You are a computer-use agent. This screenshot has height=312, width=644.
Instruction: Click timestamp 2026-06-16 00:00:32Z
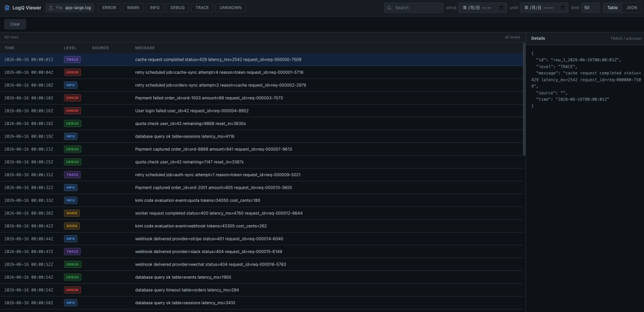(x=29, y=188)
